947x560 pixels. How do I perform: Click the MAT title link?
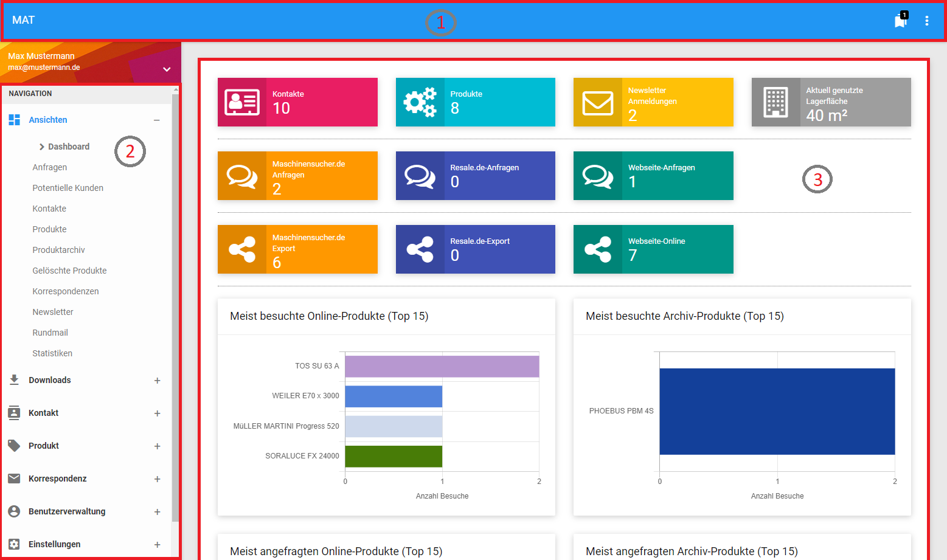coord(24,20)
